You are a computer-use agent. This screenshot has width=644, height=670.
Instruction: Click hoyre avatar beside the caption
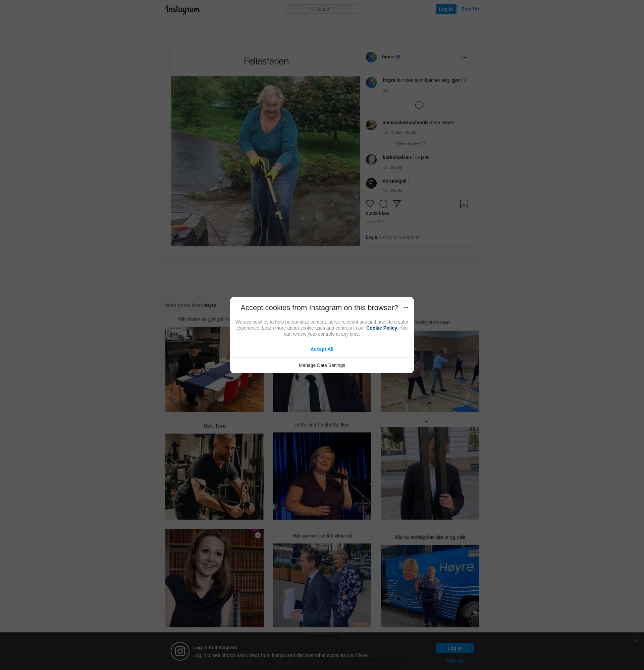coord(371,82)
